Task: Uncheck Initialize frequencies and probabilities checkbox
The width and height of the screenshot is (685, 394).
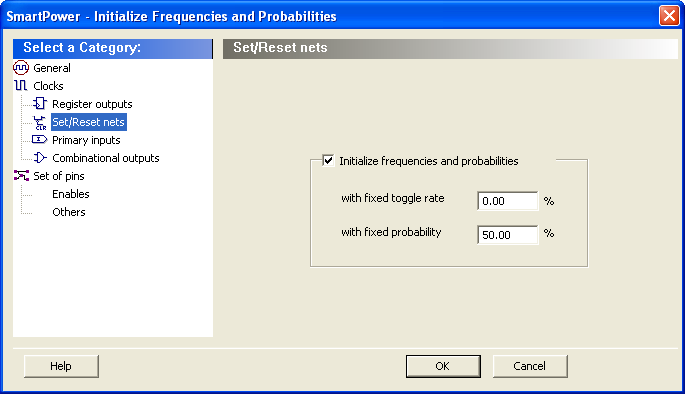Action: tap(328, 160)
